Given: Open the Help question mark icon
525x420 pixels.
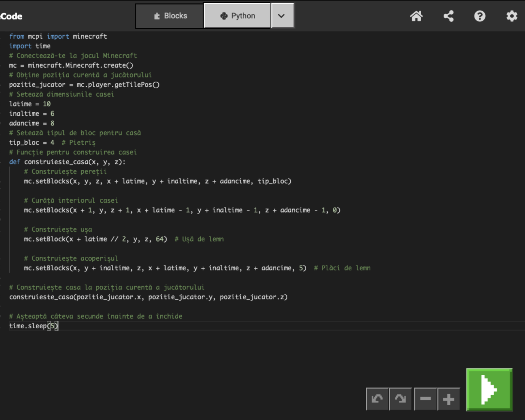Looking at the screenshot, I should 480,16.
